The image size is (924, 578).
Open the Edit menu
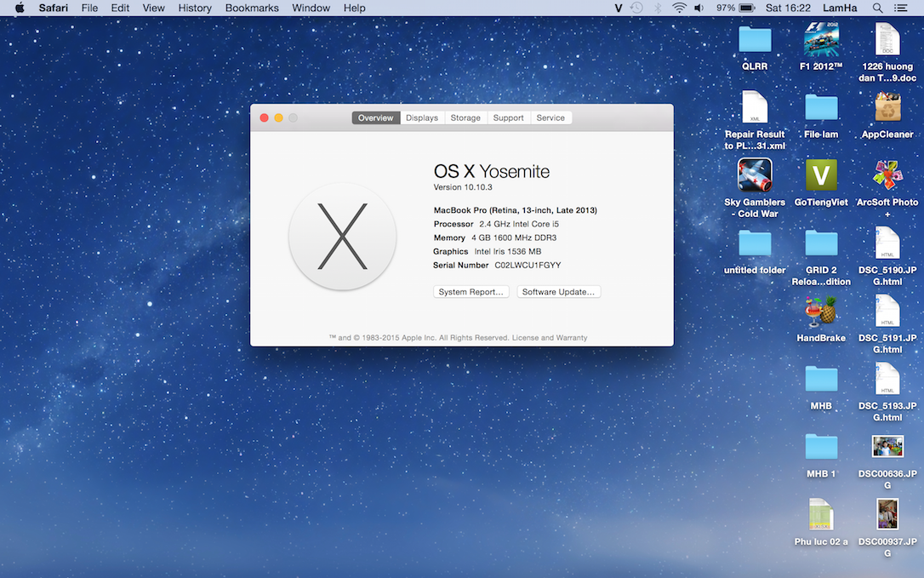click(120, 8)
